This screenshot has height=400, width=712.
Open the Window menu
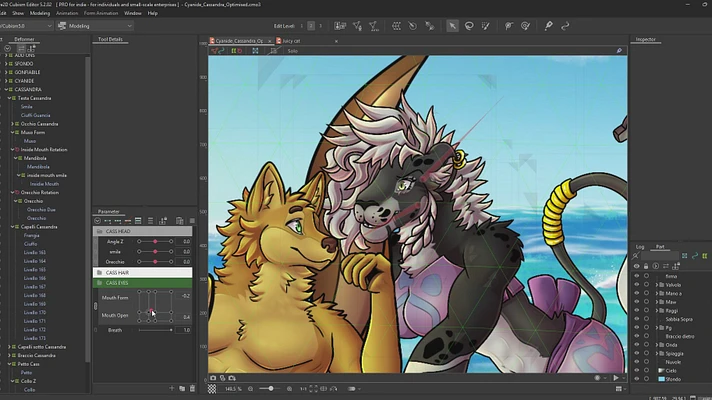coord(133,13)
